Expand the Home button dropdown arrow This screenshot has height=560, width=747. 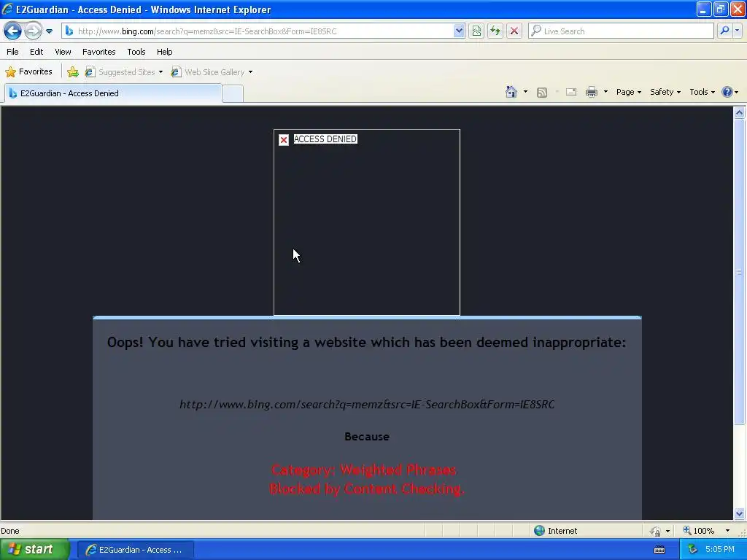[525, 92]
